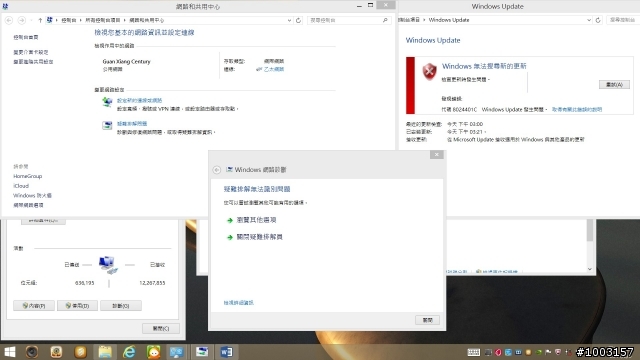Click the red shield tray icon
The height and width of the screenshot is (360, 640).
pyautogui.click(x=558, y=352)
